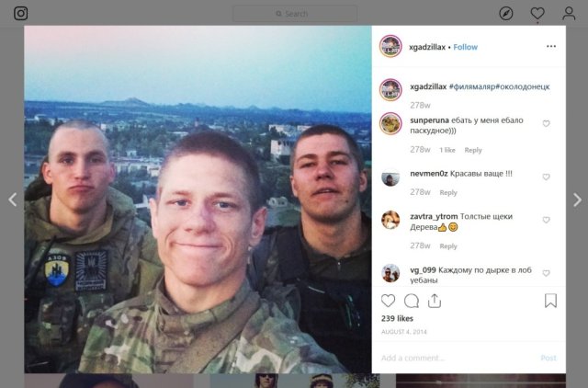Reply to nevmen0z's comment

point(448,192)
